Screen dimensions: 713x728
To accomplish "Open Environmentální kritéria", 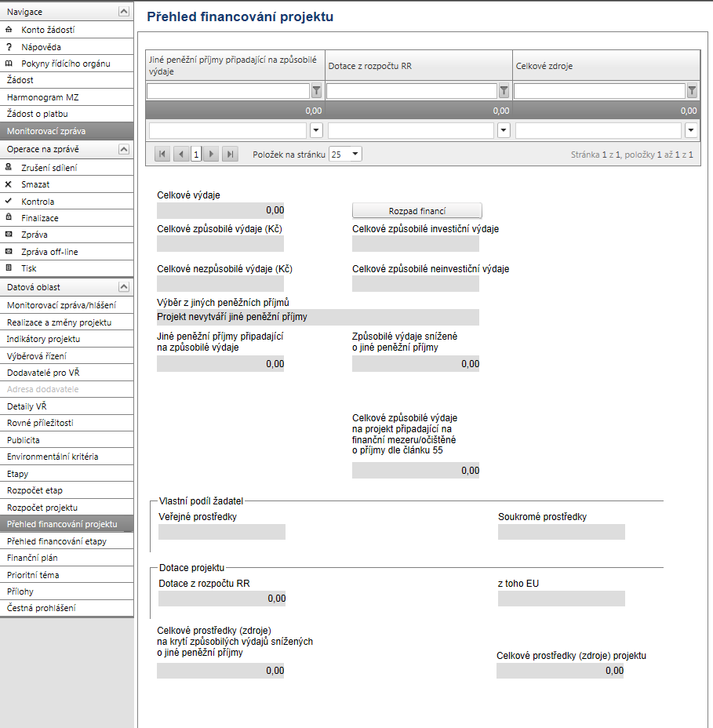I will pos(67,457).
